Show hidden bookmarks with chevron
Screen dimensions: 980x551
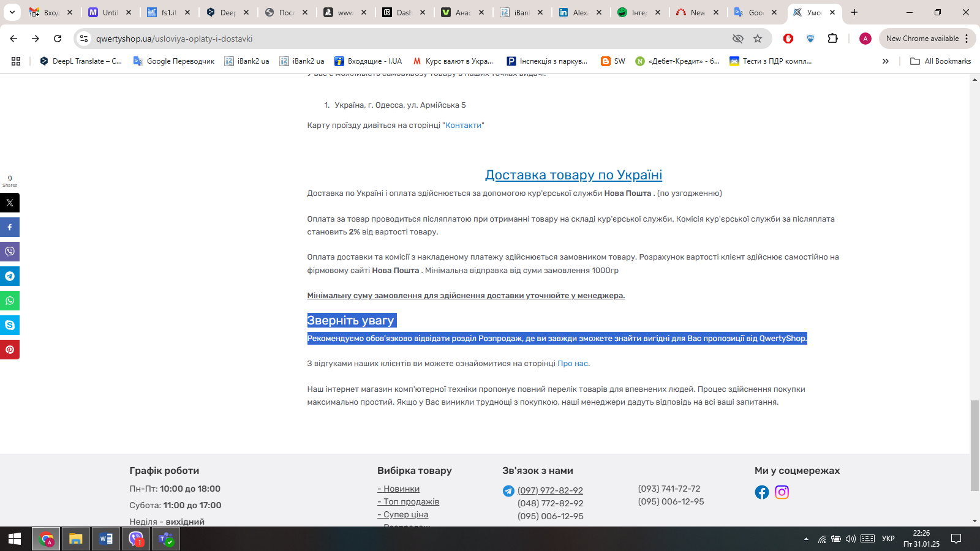(x=885, y=61)
